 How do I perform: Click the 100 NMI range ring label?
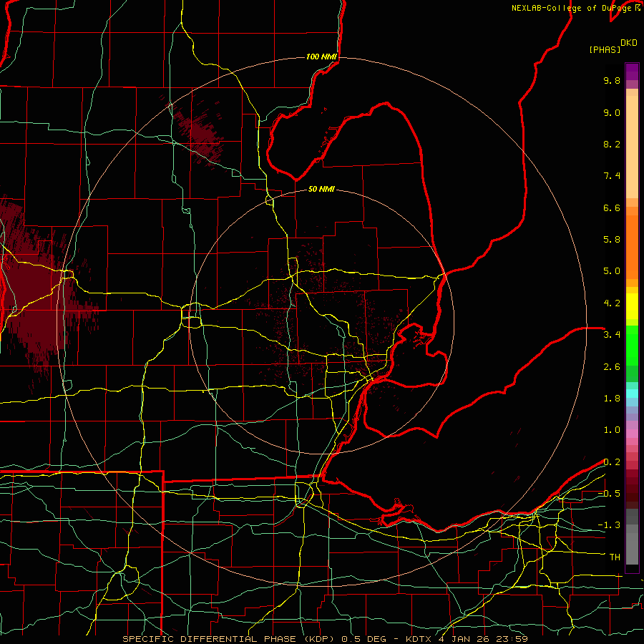coord(321,57)
